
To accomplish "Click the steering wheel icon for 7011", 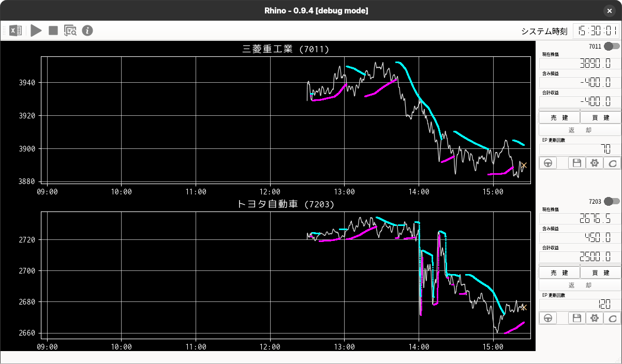I will point(548,163).
